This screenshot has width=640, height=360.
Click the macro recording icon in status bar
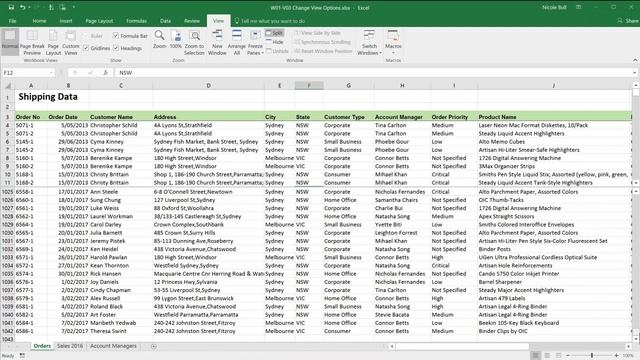(x=22, y=356)
